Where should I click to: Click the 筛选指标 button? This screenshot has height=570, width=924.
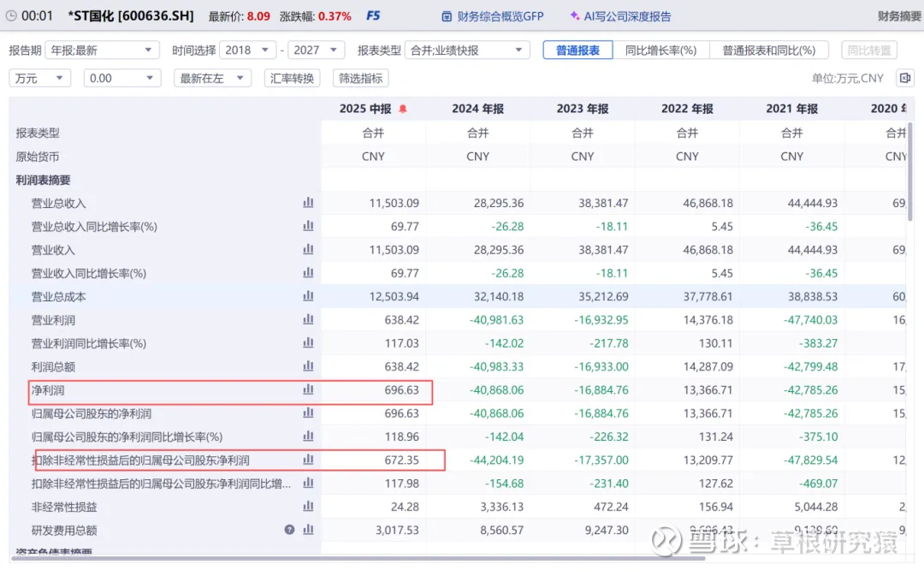(x=360, y=78)
